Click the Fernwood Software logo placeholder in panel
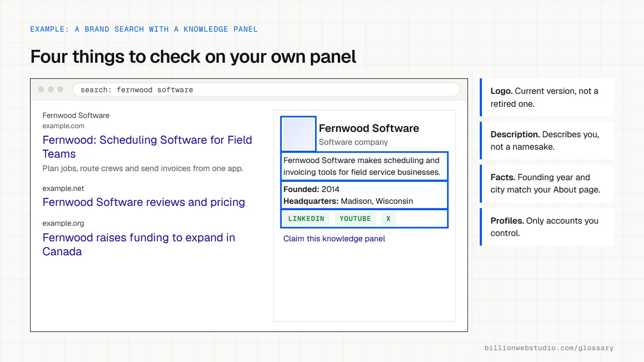Screen dimensions: 644x362 (x=298, y=134)
